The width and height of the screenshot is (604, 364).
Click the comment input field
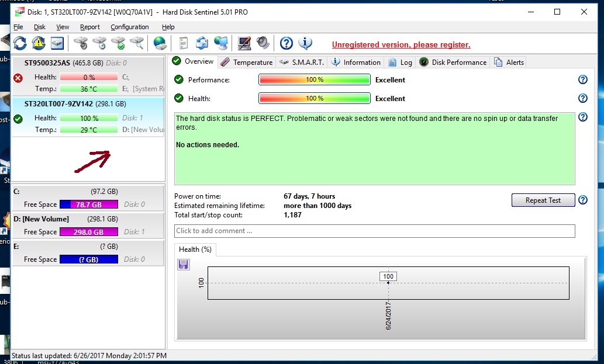tap(374, 231)
